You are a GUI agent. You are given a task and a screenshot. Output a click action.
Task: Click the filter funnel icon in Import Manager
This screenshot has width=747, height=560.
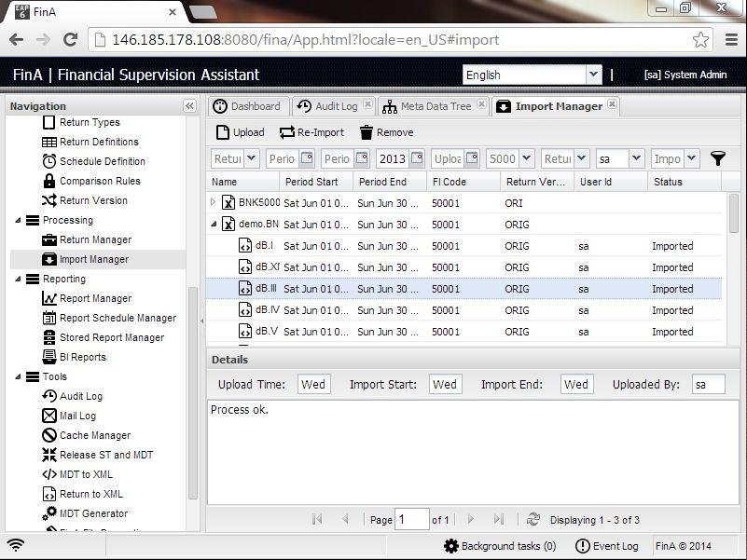(x=717, y=158)
